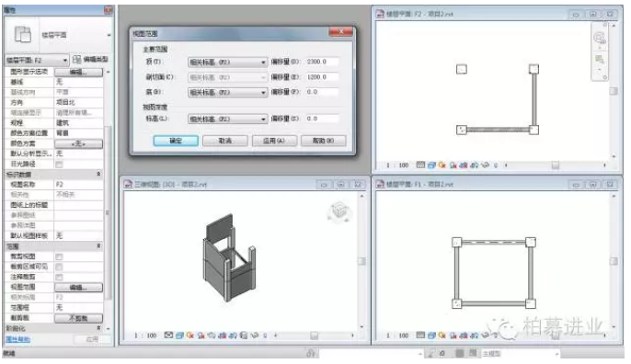Click 视图范围 编辑 button in Properties
This screenshot has height=364, width=631.
click(x=78, y=287)
